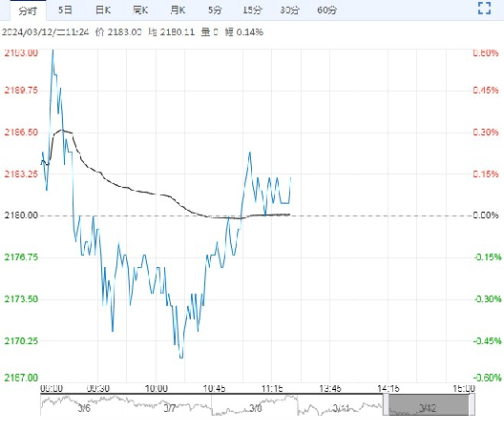Select the 5分 interval tab
504x430 pixels.
[x=215, y=10]
